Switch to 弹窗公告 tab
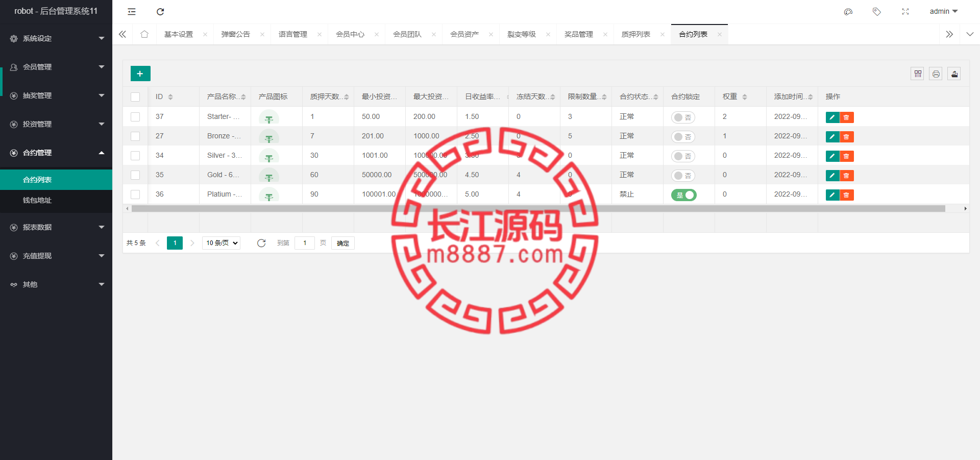The image size is (980, 460). pos(236,34)
